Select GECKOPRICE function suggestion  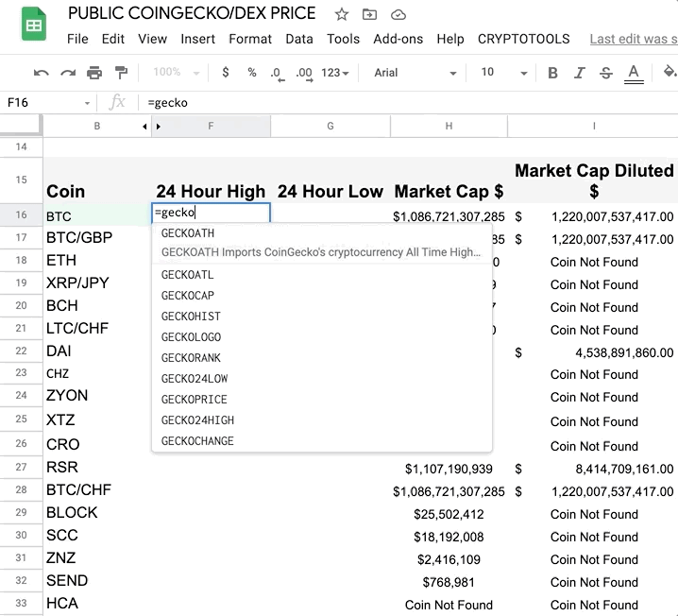coord(322,400)
